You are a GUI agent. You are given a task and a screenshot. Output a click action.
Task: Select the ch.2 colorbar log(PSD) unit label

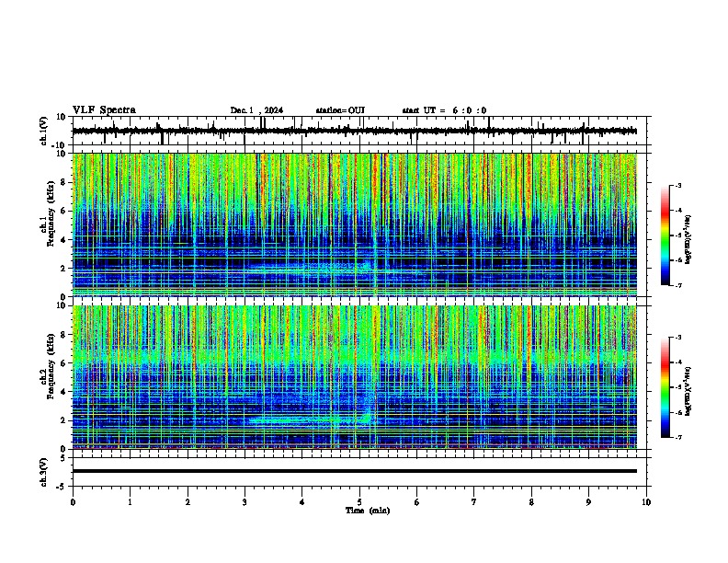click(x=688, y=391)
